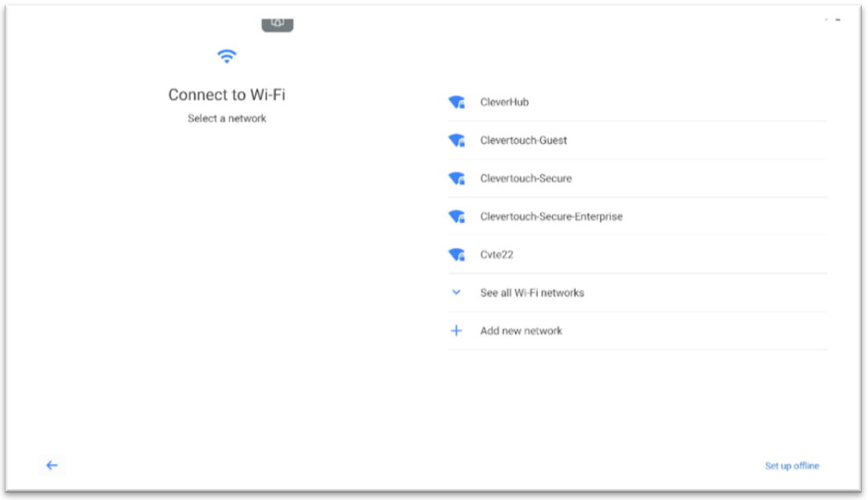Click the Wi-Fi icon above the heading
The height and width of the screenshot is (500, 868).
point(227,56)
